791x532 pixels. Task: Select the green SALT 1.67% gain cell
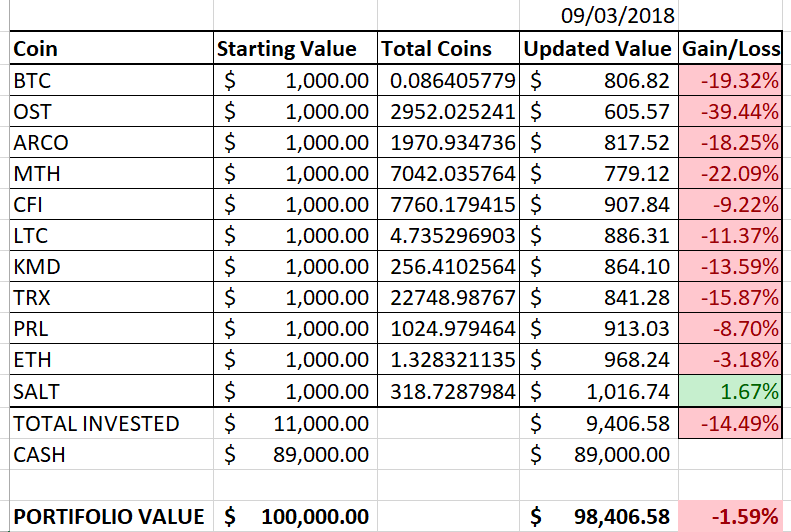730,391
